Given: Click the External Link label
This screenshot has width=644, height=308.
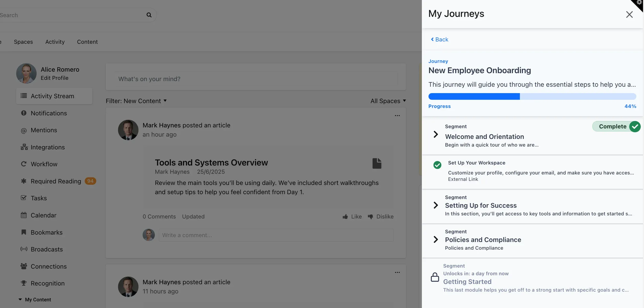Looking at the screenshot, I should 463,179.
